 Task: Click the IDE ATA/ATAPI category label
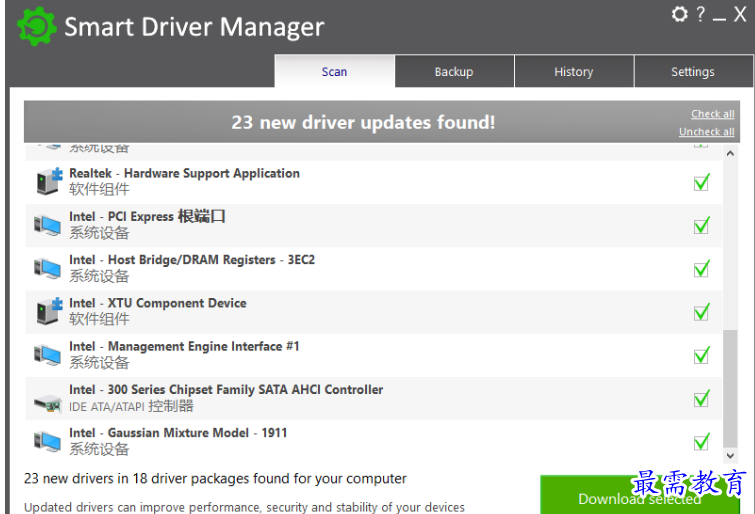(131, 406)
